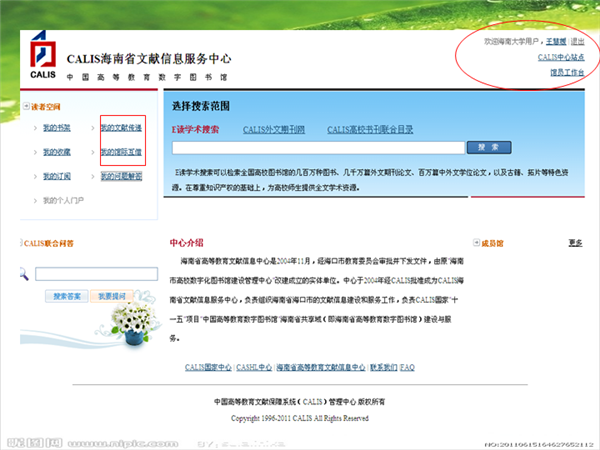
Task: Switch to CALIS高校书刊联合目录 scope
Action: 370,130
